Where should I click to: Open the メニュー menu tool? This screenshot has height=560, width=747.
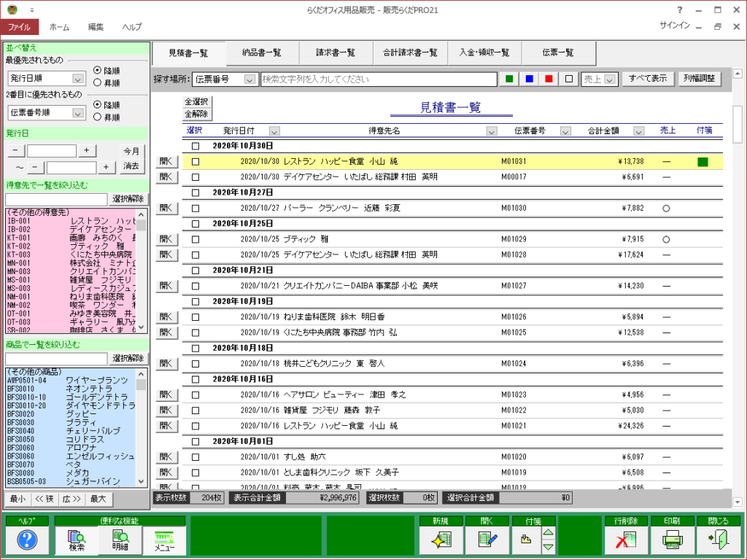pyautogui.click(x=164, y=540)
